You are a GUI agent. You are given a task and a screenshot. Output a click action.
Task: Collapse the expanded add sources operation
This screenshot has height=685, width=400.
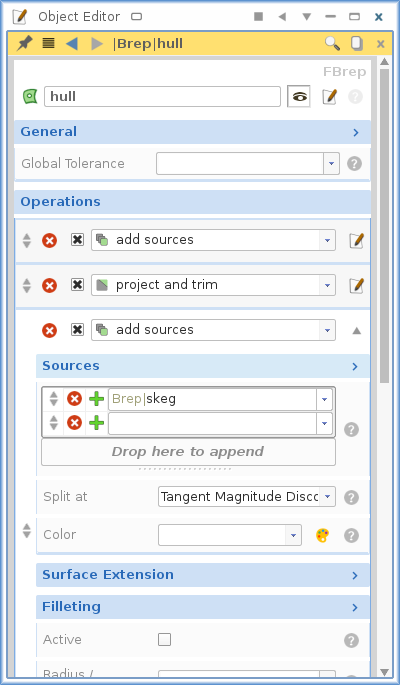[x=357, y=331]
